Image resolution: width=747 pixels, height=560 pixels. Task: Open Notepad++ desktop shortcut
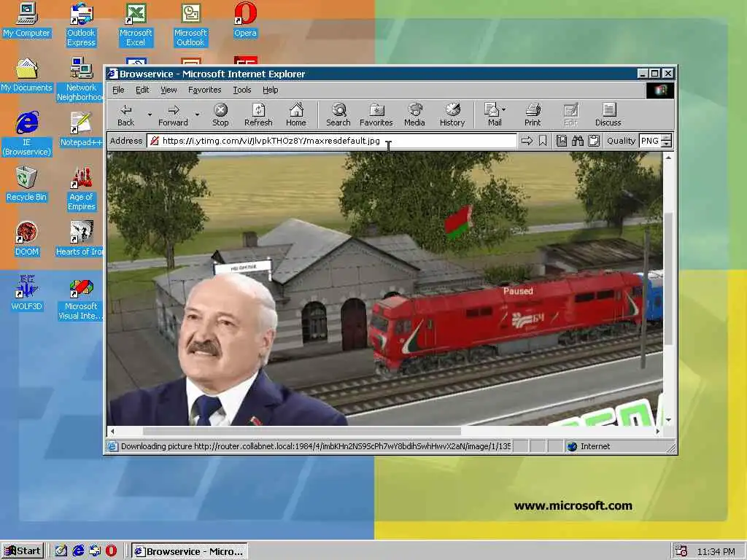pos(81,130)
